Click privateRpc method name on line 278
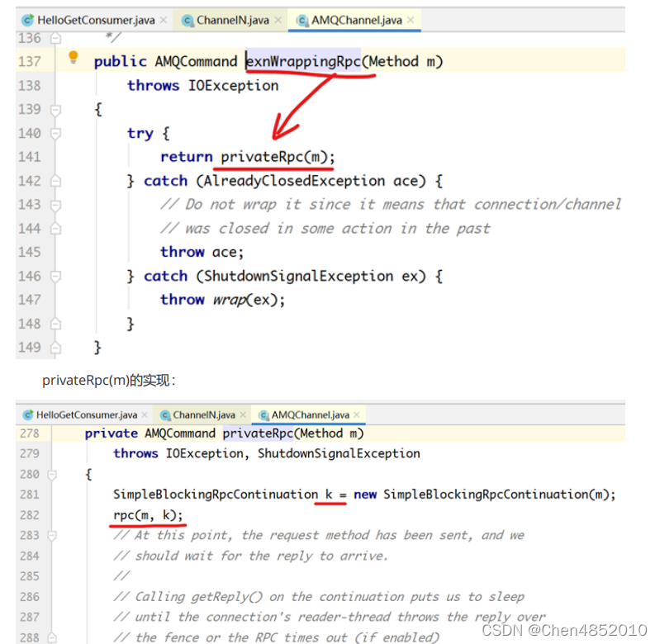Image resolution: width=660 pixels, height=644 pixels. [258, 433]
